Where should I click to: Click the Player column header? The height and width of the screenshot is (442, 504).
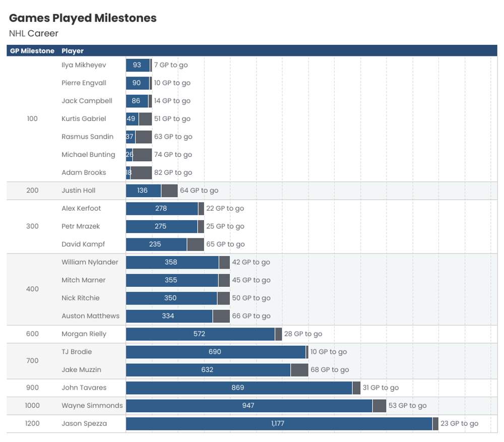coord(72,51)
